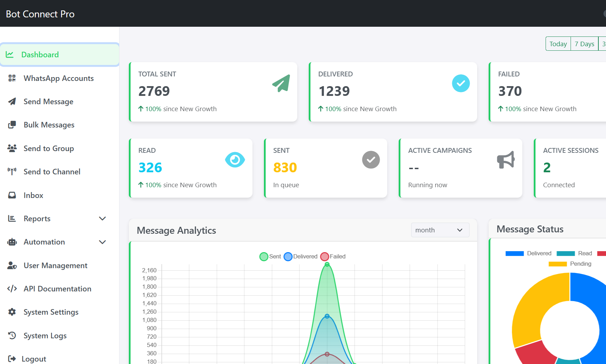Click the Dashboard chart icon in sidebar
606x364 pixels.
coord(10,55)
